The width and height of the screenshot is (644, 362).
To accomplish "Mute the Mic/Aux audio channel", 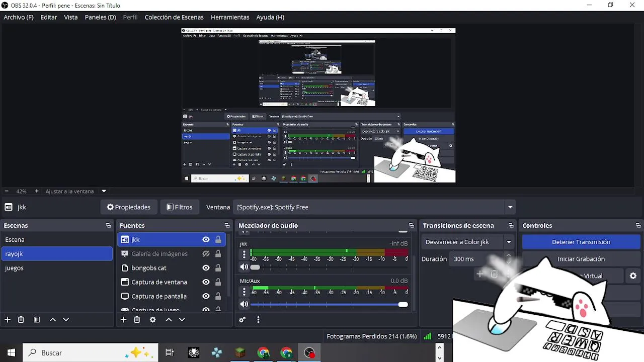I will click(x=244, y=304).
